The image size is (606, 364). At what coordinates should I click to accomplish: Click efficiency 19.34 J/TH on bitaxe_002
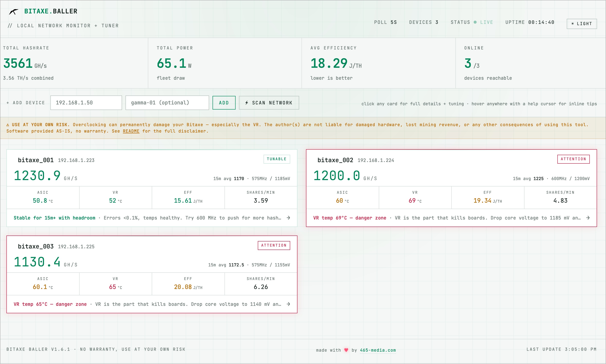pos(488,201)
